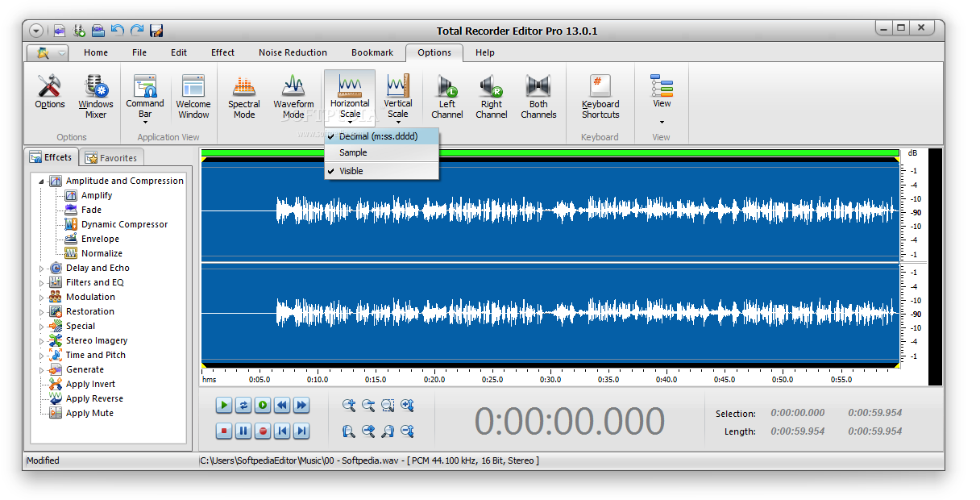Choose Apply Reverse effect
The image size is (980, 500).
(94, 399)
